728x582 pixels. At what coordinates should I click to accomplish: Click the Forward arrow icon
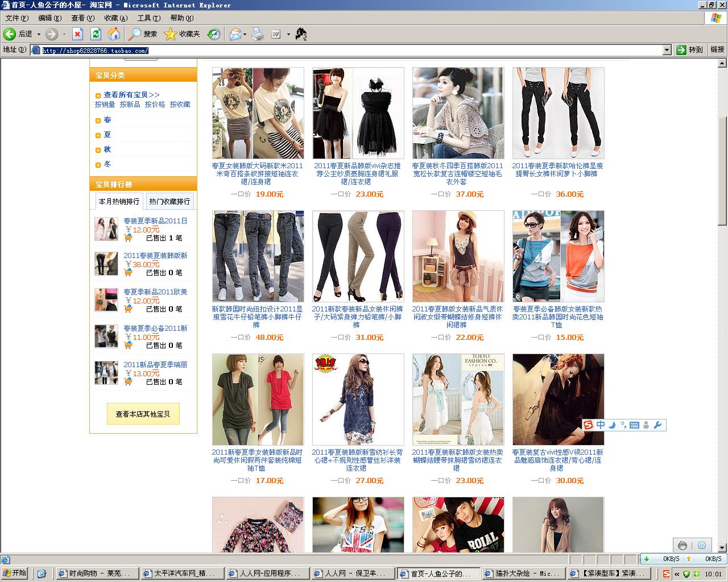(52, 34)
